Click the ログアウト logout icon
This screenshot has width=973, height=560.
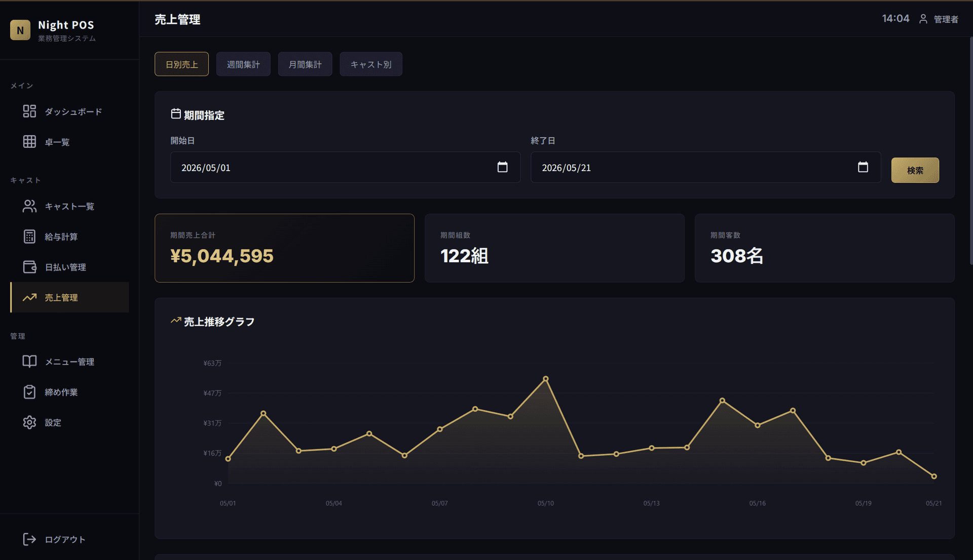click(29, 539)
